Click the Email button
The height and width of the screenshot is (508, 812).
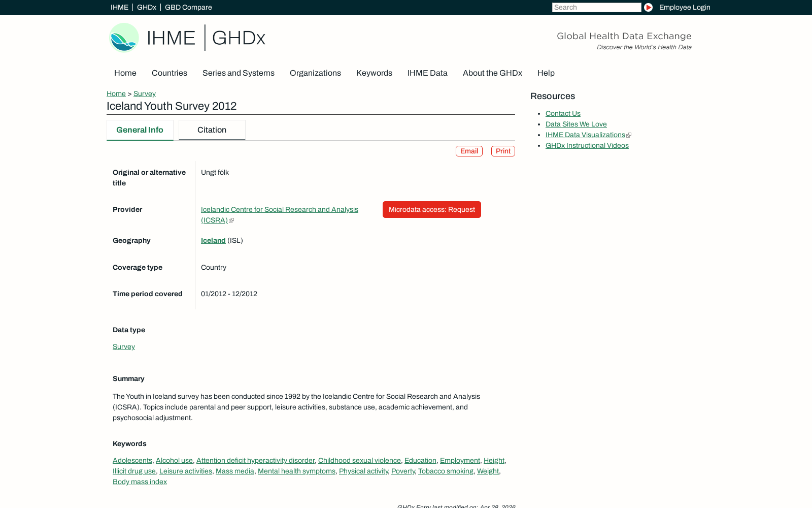tap(469, 151)
